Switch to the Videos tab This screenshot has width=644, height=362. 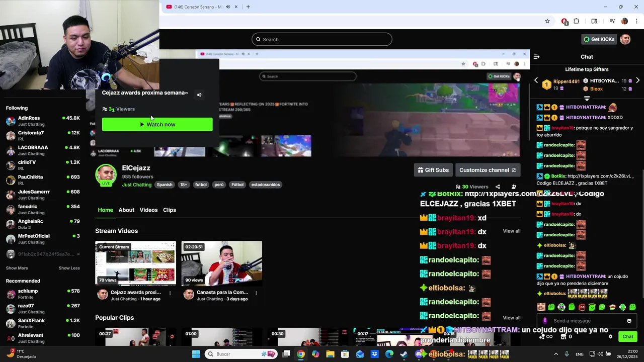pyautogui.click(x=148, y=210)
